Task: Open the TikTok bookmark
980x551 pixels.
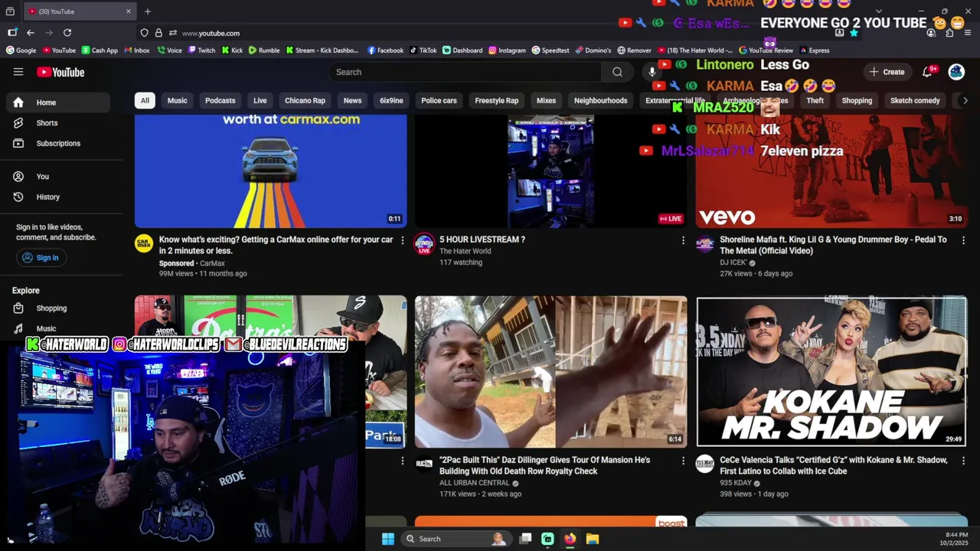Action: [423, 51]
